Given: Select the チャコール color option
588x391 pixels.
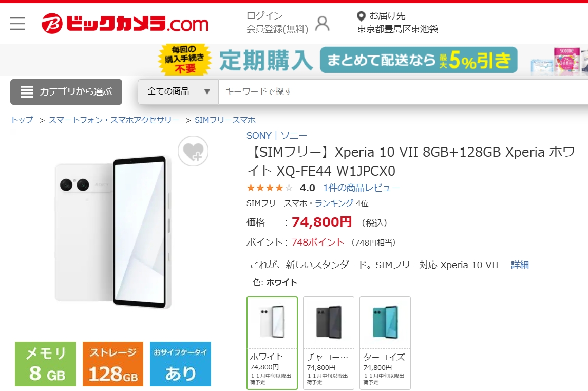Looking at the screenshot, I should [329, 343].
